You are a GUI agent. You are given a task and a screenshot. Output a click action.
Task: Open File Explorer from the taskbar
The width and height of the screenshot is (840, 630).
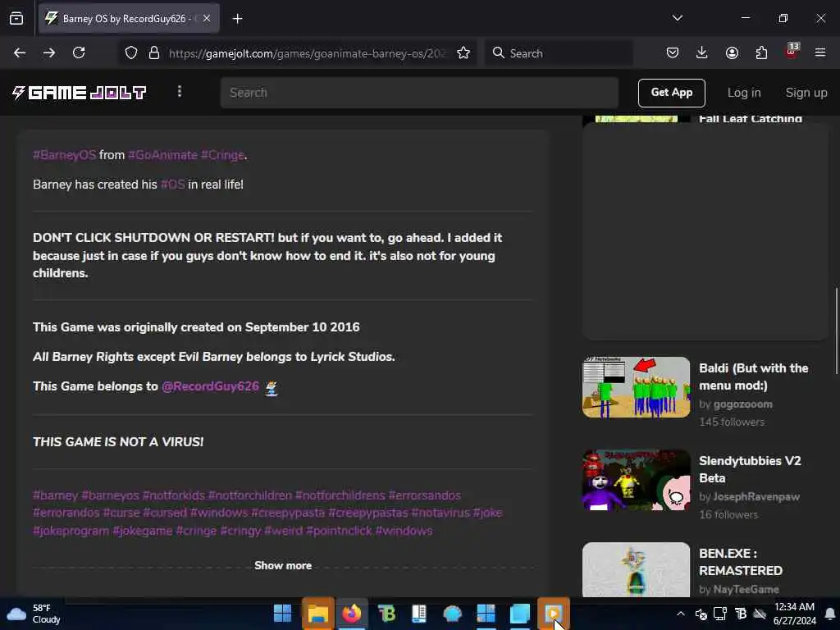click(317, 614)
